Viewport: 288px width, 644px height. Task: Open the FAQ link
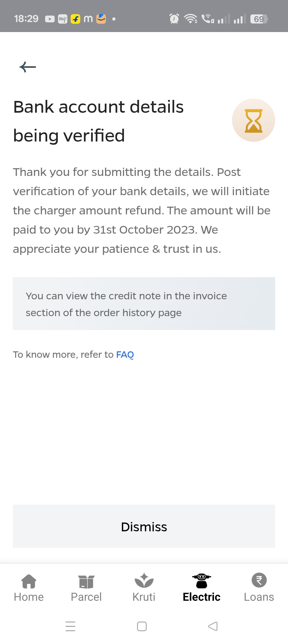click(125, 355)
